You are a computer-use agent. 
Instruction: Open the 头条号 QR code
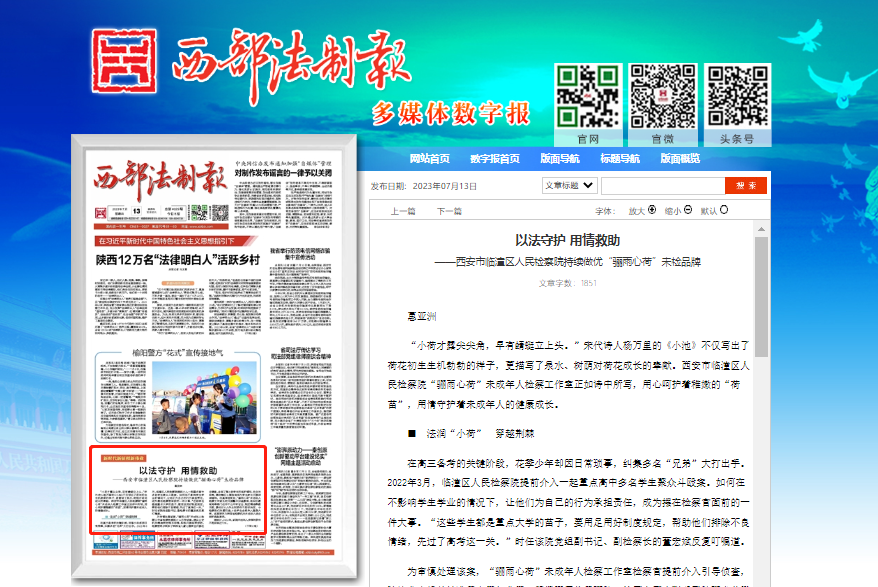[737, 96]
